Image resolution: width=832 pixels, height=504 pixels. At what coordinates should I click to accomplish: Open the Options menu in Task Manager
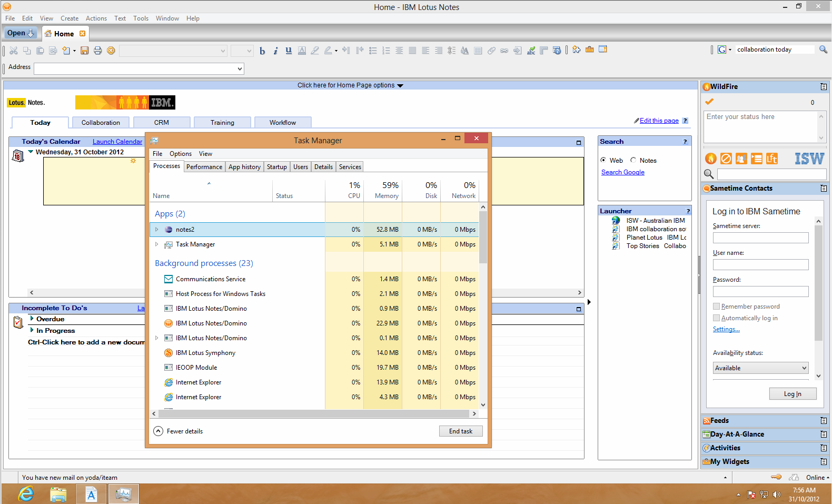click(181, 154)
